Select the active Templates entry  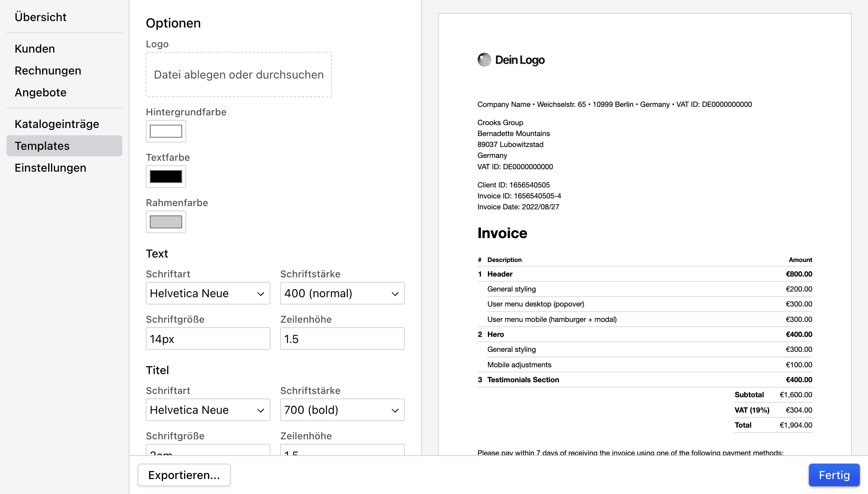tap(42, 146)
